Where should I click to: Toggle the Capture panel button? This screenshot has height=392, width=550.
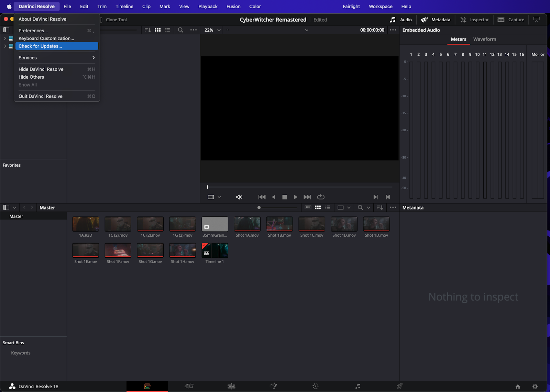point(511,20)
